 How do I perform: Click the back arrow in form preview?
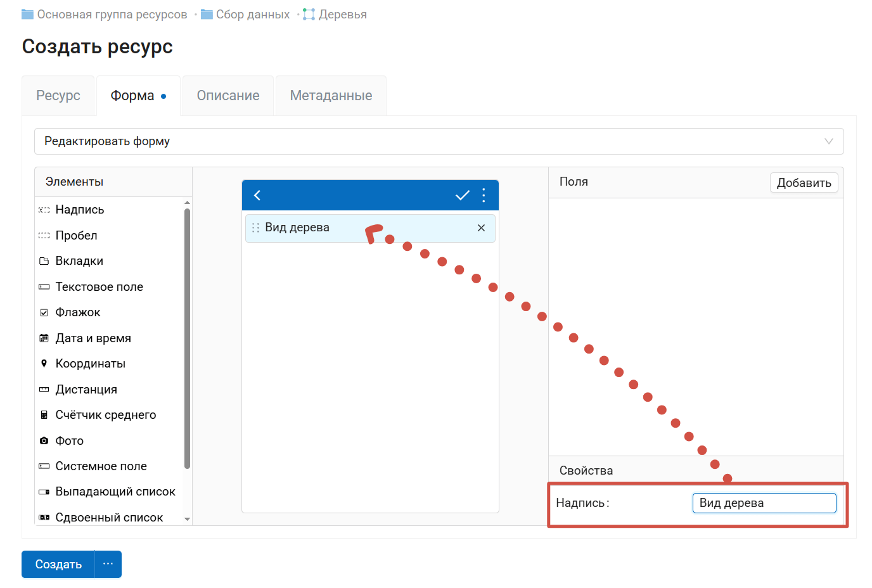257,195
